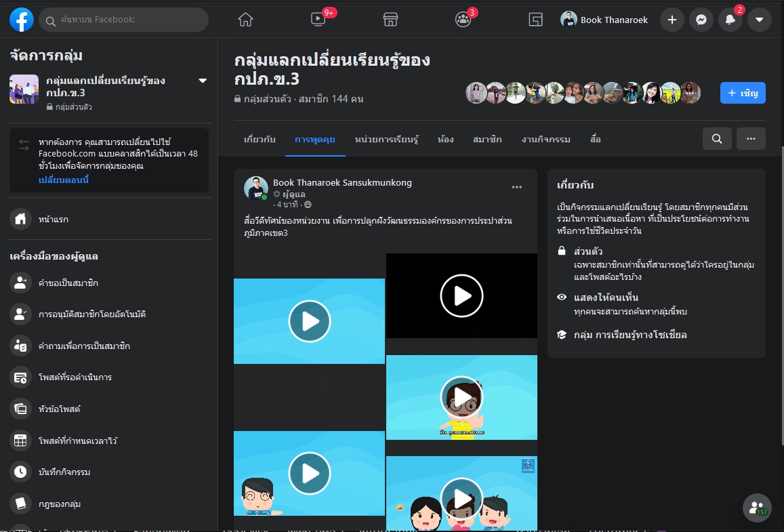Play the black video thumbnail

[x=461, y=295]
